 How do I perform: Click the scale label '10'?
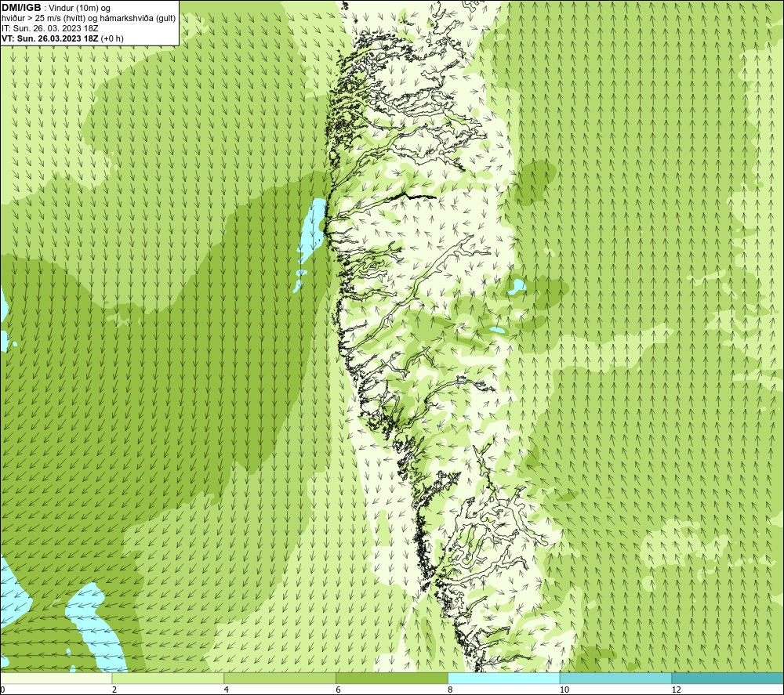pos(564,690)
